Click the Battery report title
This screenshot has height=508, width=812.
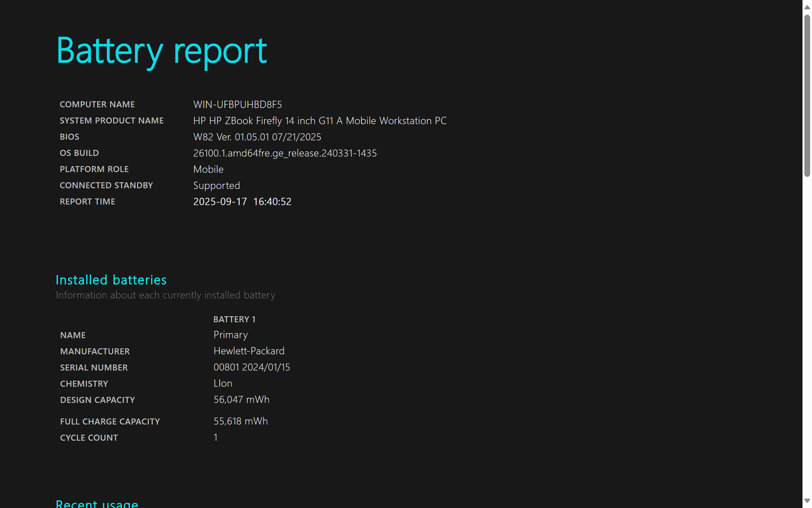[161, 51]
